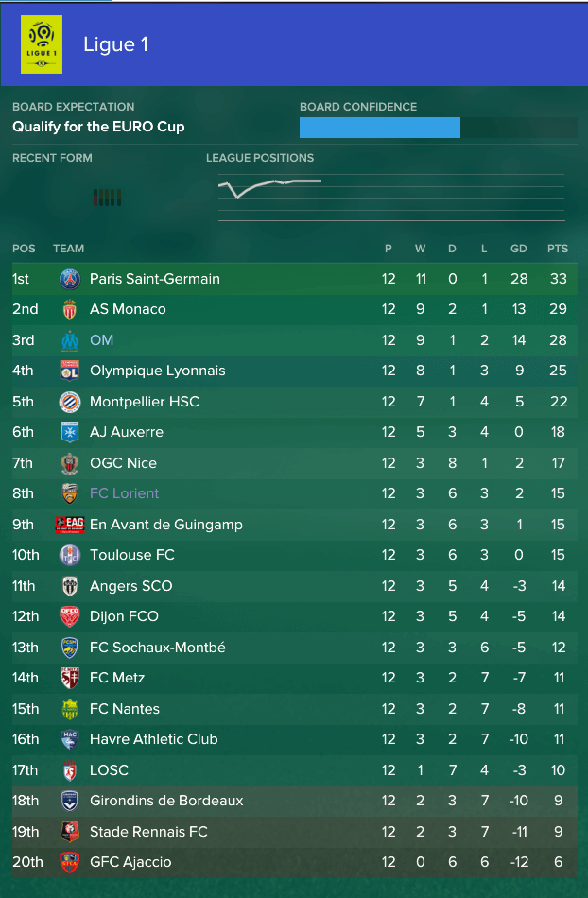
Task: Click the recent form indicator bars
Action: pyautogui.click(x=107, y=198)
